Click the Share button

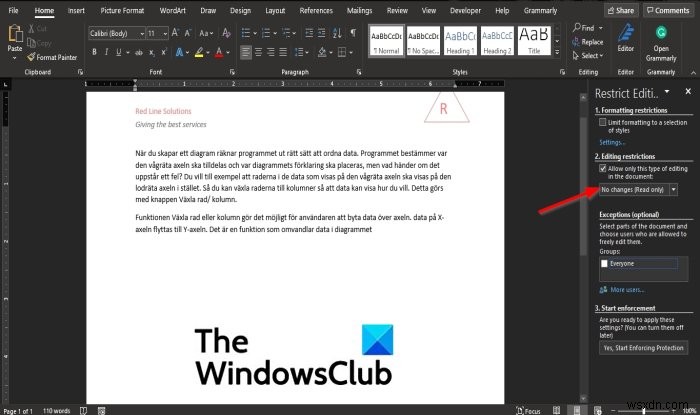(621, 10)
